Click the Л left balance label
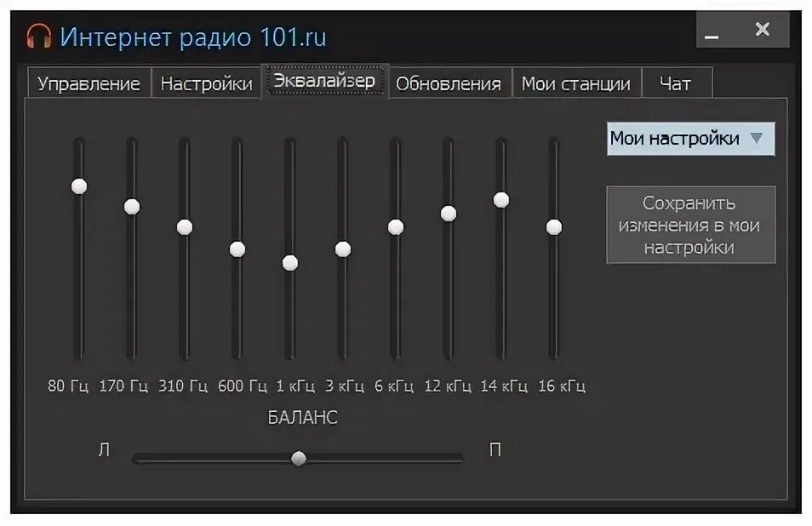This screenshot has height=526, width=812. (104, 449)
